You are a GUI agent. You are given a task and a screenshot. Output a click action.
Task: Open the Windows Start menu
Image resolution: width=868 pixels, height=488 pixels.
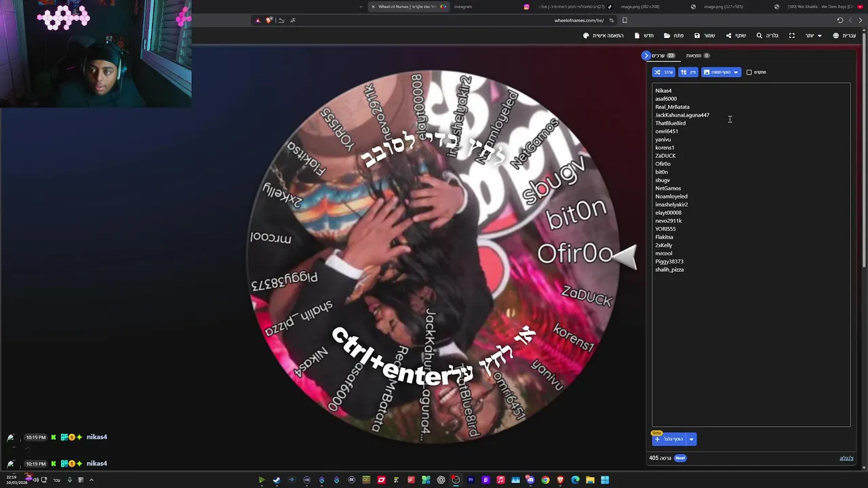(605, 480)
